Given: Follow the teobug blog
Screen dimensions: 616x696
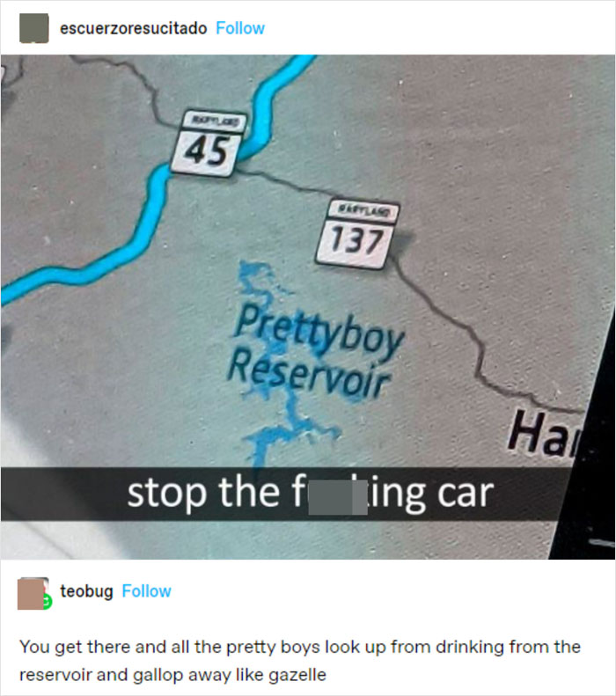Looking at the screenshot, I should [146, 591].
